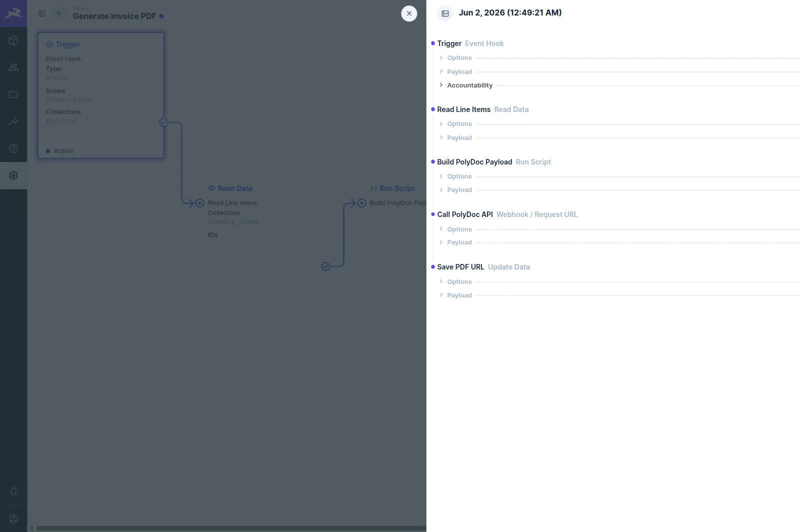The width and height of the screenshot is (811, 532).
Task: Click the Directus rabbit logo
Action: [x=13, y=13]
